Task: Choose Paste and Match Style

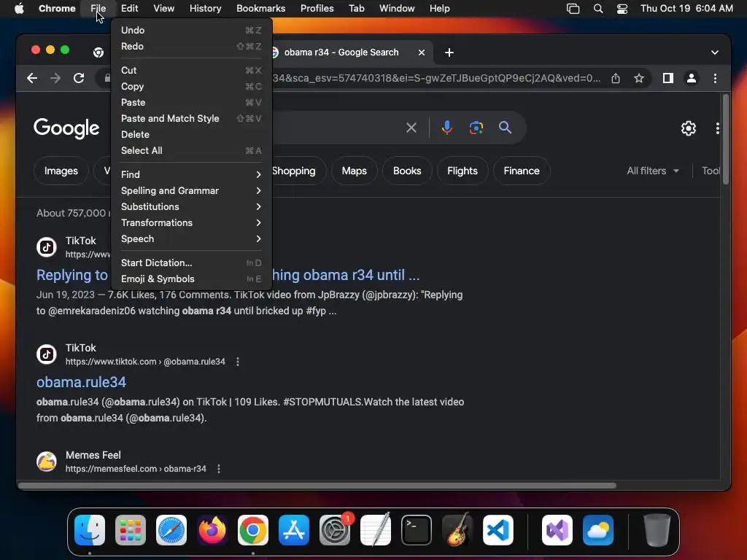Action: pyautogui.click(x=191, y=119)
